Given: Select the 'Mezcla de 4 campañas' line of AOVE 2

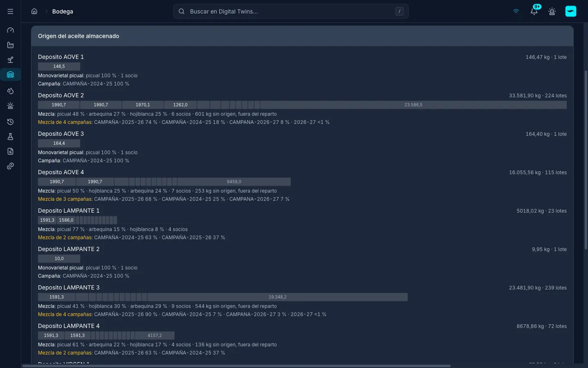Looking at the screenshot, I should coord(184,122).
